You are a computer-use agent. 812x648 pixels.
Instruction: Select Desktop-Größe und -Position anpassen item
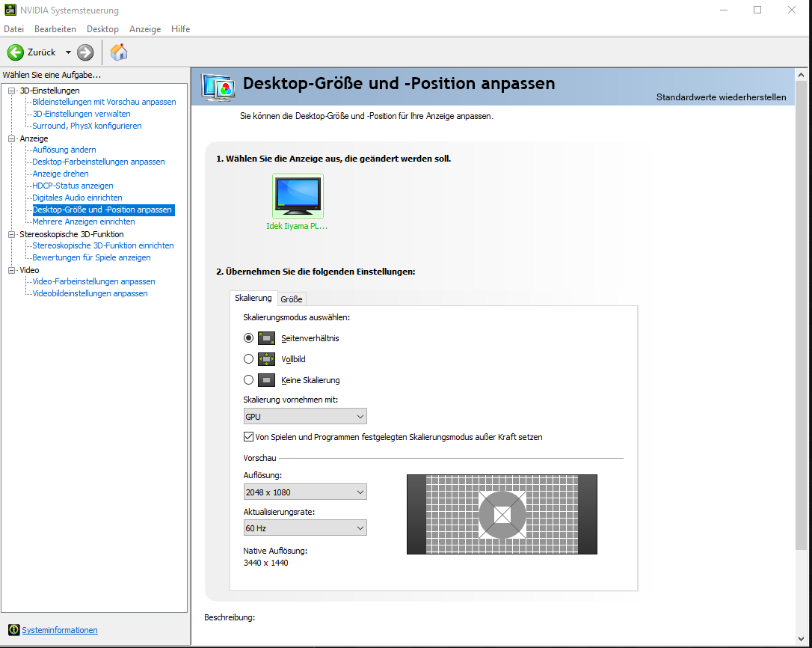click(103, 210)
